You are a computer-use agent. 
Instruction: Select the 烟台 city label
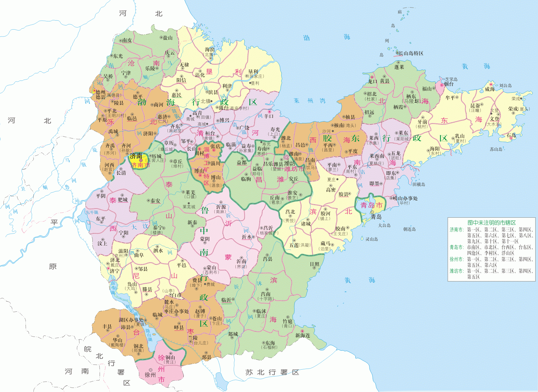tap(448, 84)
